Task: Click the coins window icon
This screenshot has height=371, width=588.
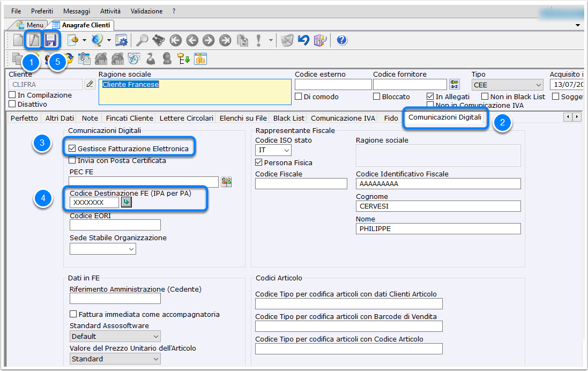Action: (x=200, y=59)
